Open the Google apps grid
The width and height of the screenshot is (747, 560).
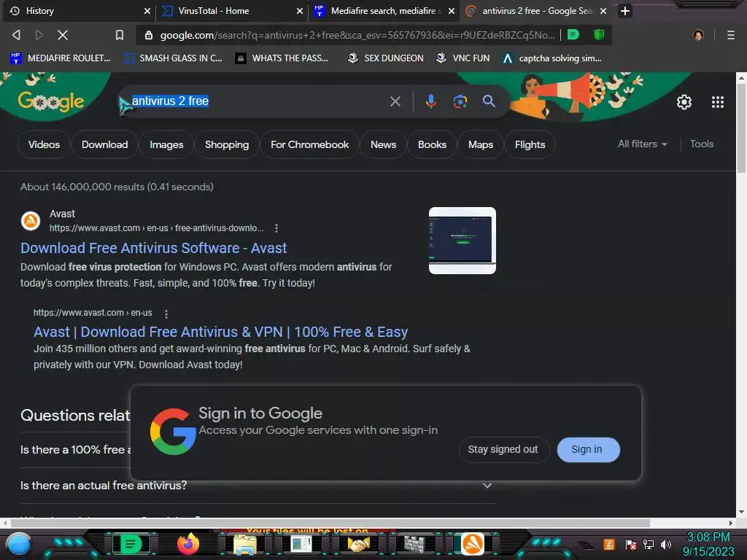(718, 102)
